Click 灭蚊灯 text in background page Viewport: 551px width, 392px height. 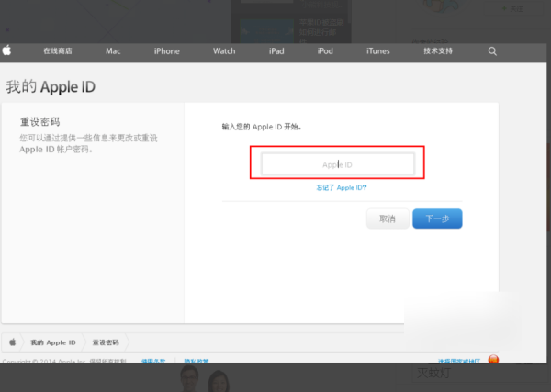(433, 373)
